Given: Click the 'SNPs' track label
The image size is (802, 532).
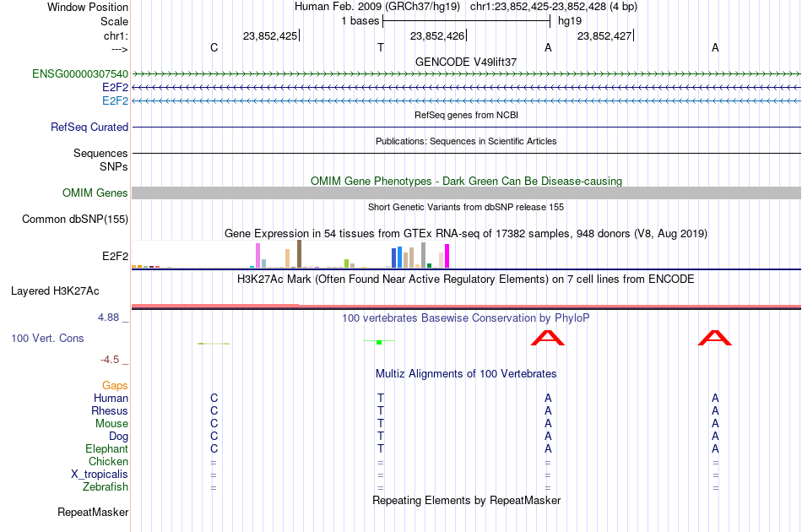Looking at the screenshot, I should [114, 166].
